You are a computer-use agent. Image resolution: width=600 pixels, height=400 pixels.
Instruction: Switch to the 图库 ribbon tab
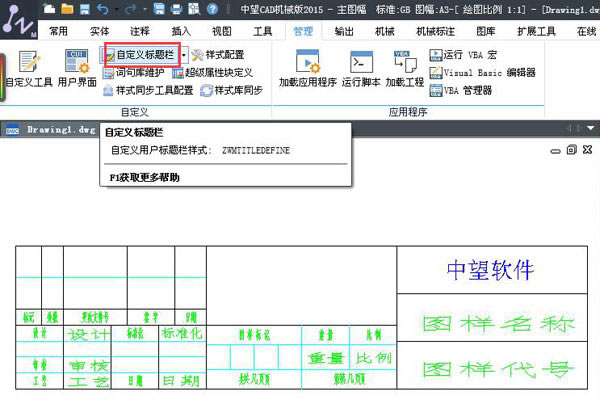[486, 31]
